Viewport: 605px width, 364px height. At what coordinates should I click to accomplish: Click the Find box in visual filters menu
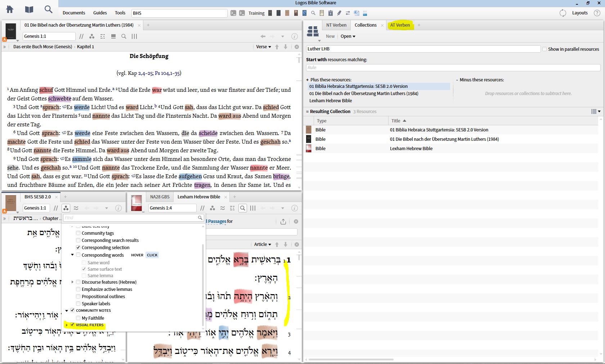point(133,218)
